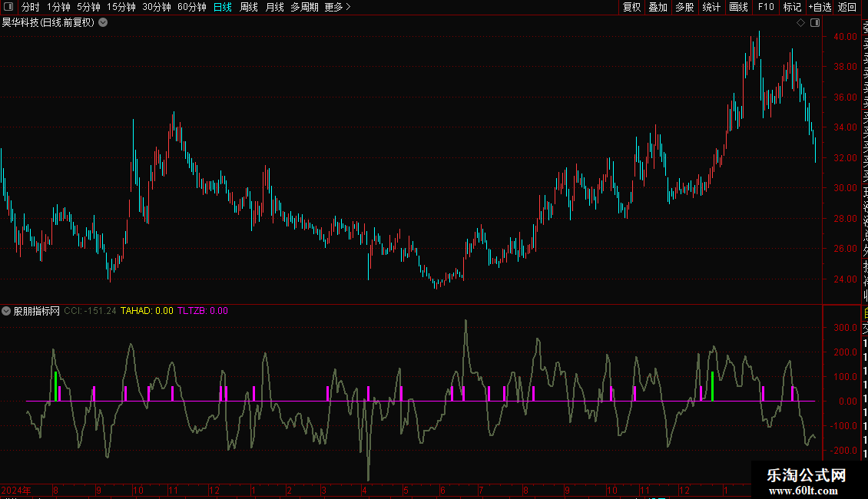868x499 pixels.
Task: Click the magenta TLTZB indicator label
Action: (x=202, y=311)
